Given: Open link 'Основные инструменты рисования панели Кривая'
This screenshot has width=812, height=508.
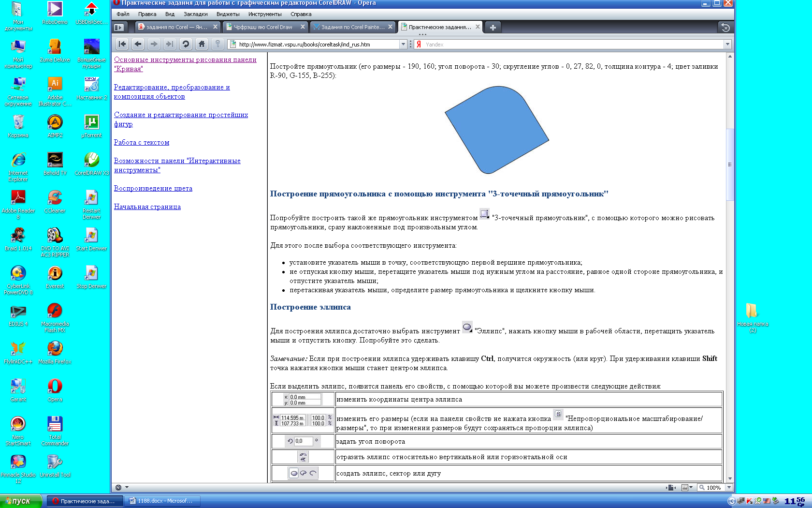Looking at the screenshot, I should 185,64.
